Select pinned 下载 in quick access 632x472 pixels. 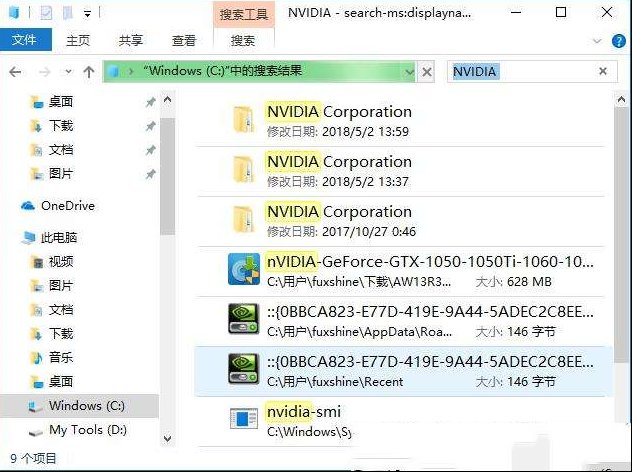61,126
